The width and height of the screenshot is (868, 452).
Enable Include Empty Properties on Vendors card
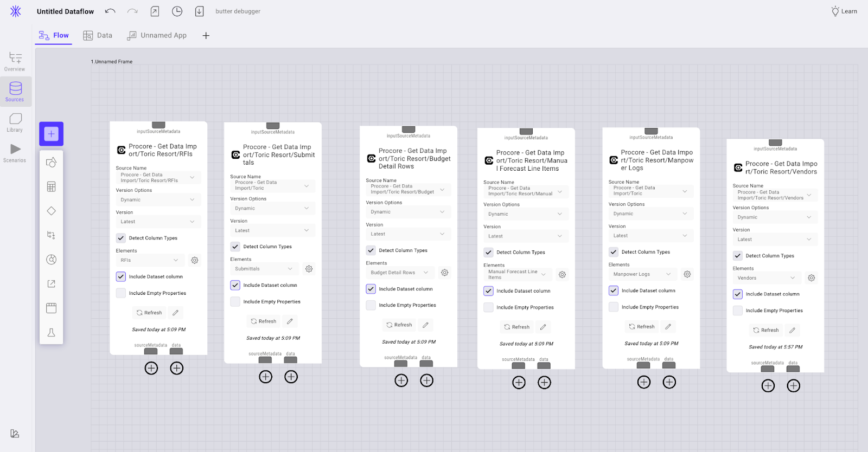tap(738, 311)
